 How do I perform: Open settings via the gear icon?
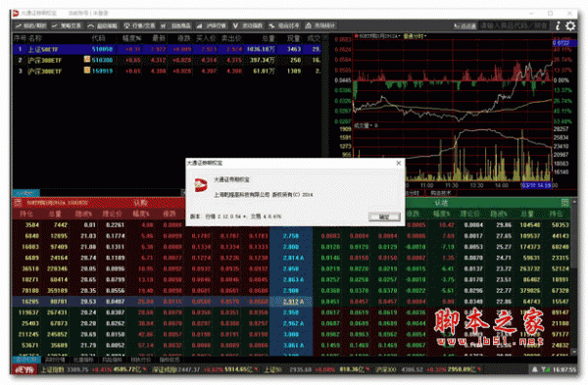(570, 25)
